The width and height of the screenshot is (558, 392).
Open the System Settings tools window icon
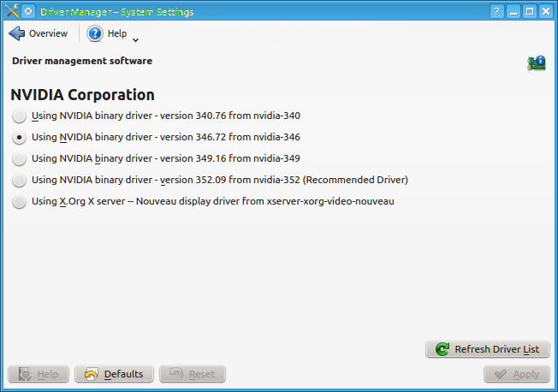click(11, 11)
